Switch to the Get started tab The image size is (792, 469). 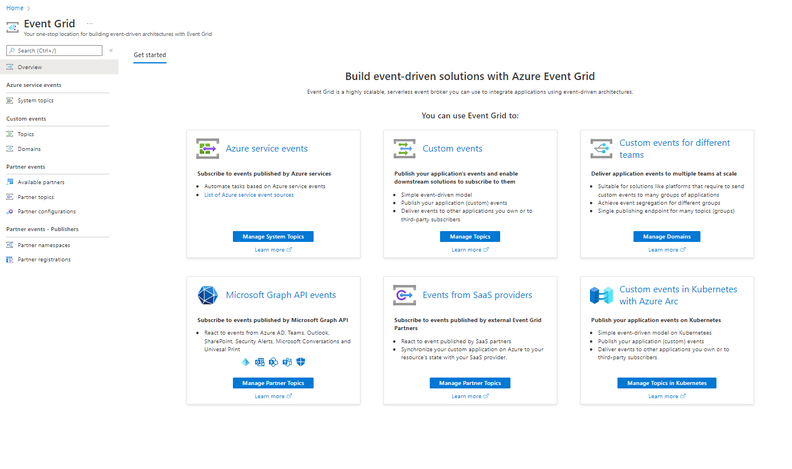pos(150,55)
